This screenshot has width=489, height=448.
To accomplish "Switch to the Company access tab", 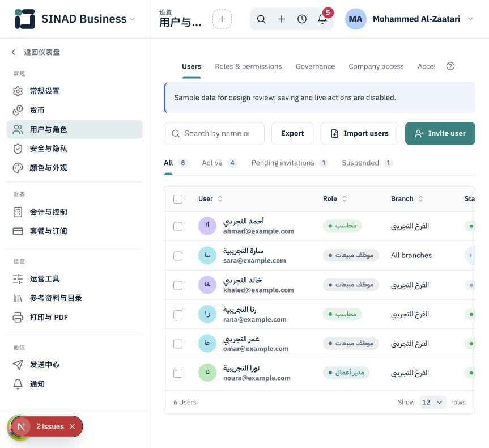I will click(376, 66).
